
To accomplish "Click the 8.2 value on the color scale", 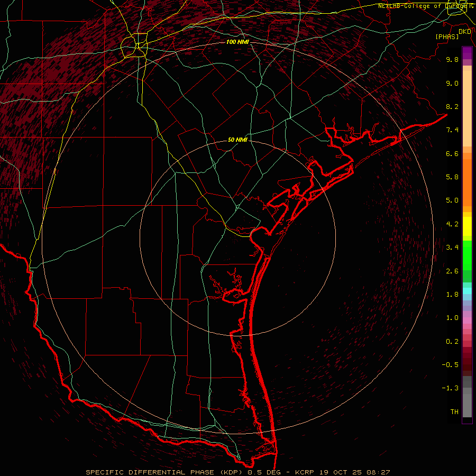I will [x=452, y=107].
